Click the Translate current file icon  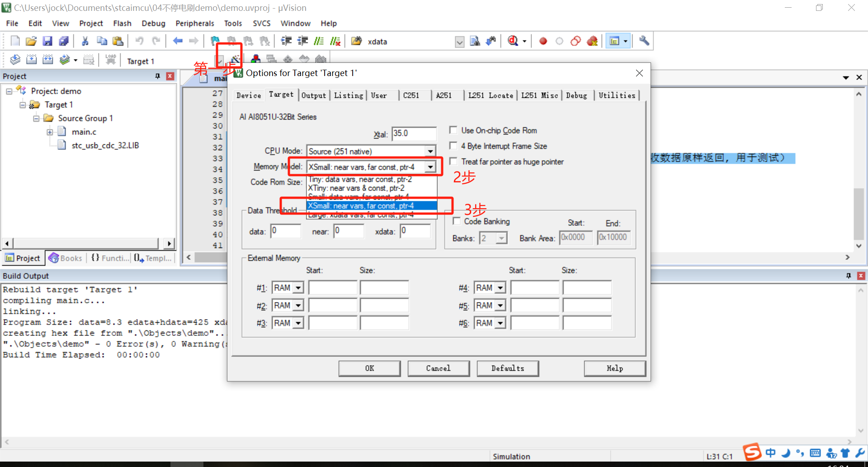[15, 60]
